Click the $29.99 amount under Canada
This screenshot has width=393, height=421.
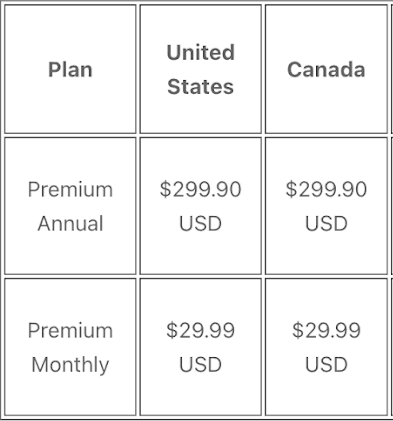(326, 331)
